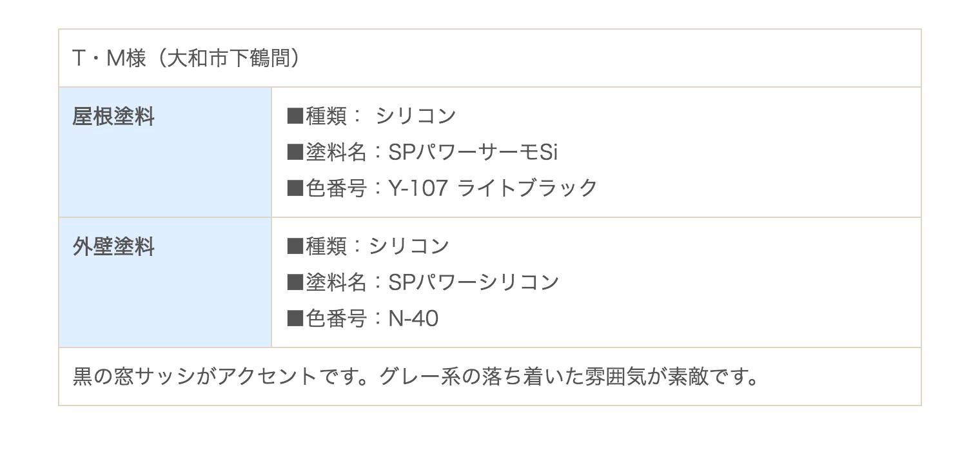
Task: Click the square bullet before Y-107
Action: click(295, 188)
